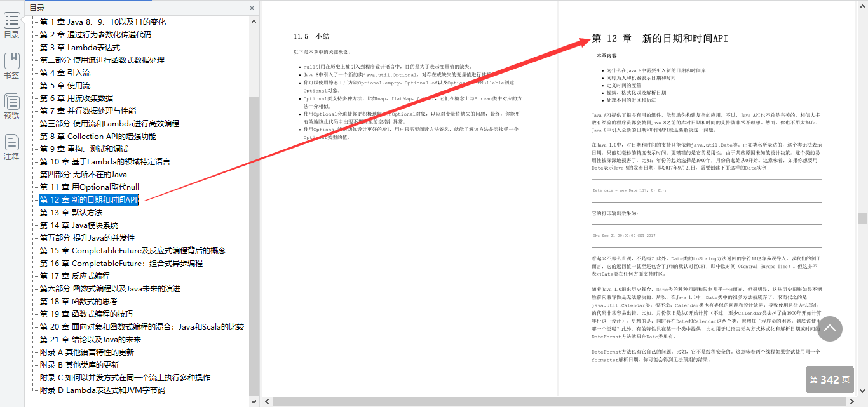Click the 目录 panel header title
The width and height of the screenshot is (868, 407).
click(37, 8)
